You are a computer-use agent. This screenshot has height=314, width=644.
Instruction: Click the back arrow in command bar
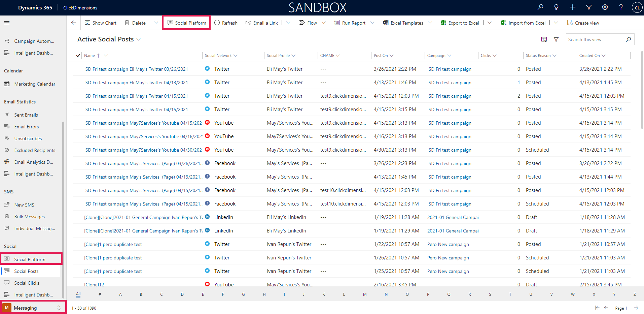click(x=73, y=23)
